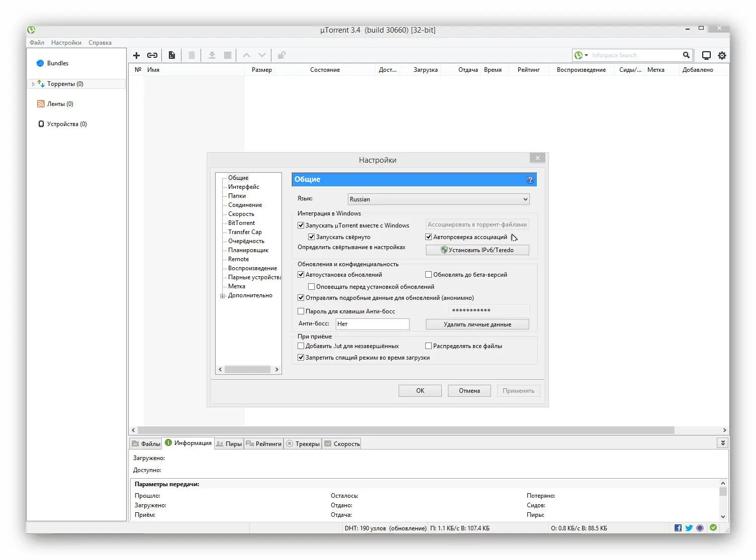Click the Facebook icon in status bar
This screenshot has height=560, width=756.
tap(678, 528)
